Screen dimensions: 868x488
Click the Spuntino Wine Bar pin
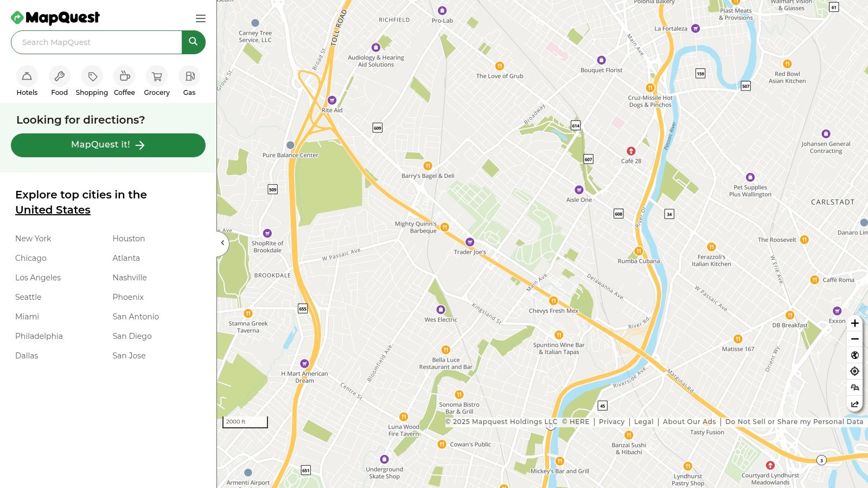click(x=559, y=335)
